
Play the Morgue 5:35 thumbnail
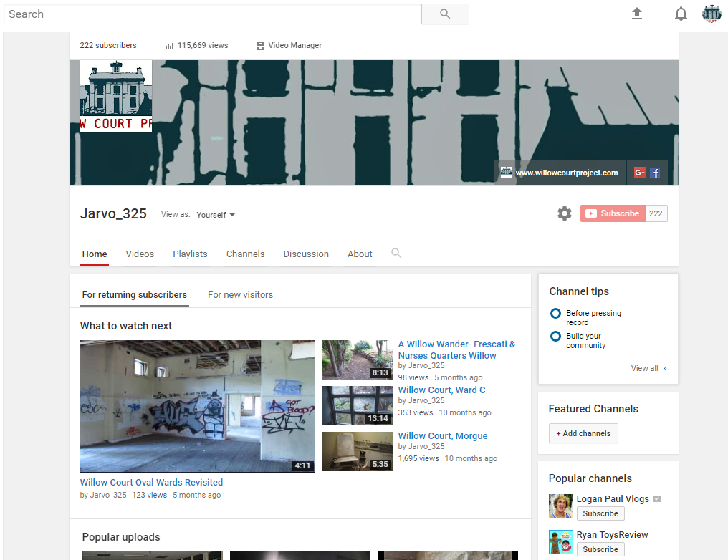(x=358, y=451)
